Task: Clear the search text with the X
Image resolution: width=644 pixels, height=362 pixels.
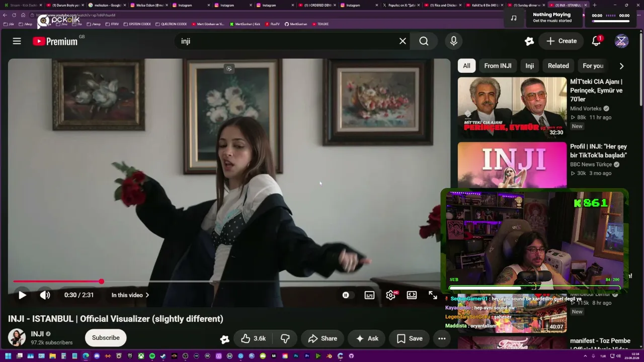Action: click(403, 41)
